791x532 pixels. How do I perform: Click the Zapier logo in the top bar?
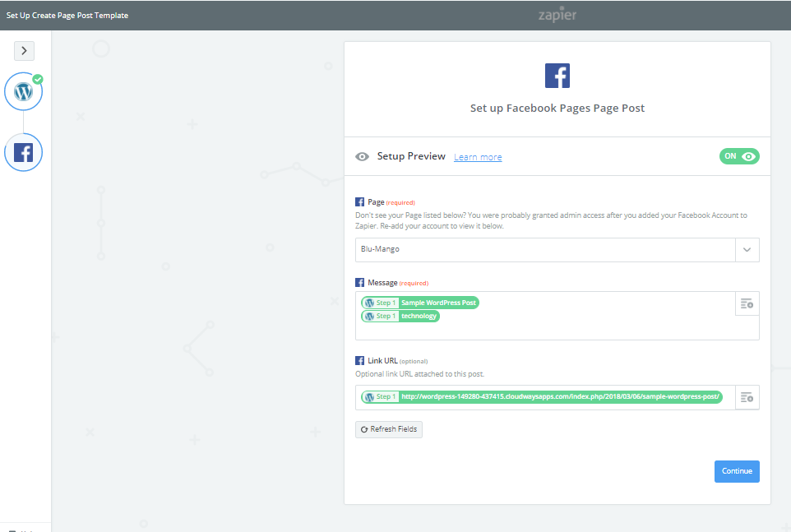[x=557, y=14]
